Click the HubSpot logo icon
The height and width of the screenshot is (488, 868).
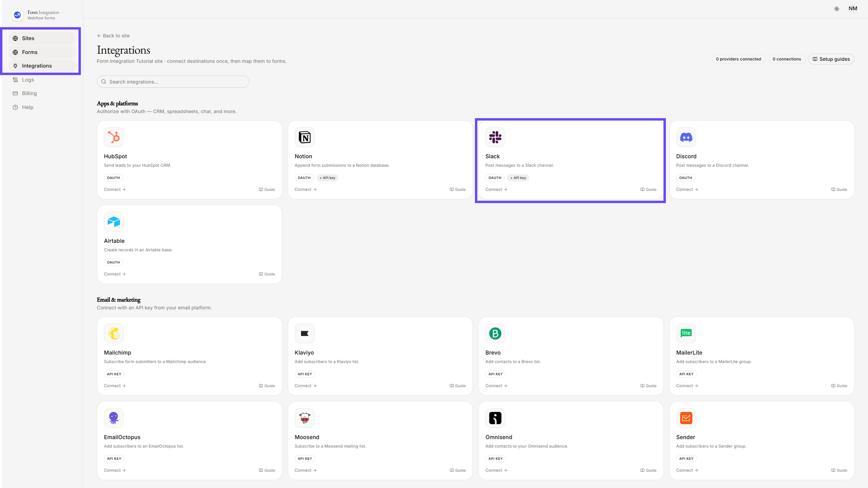tap(114, 137)
